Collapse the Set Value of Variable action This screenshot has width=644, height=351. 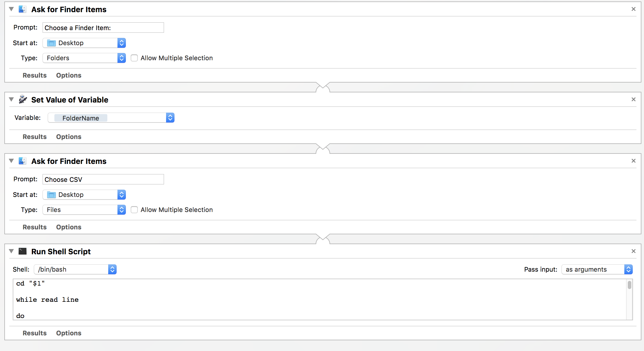[11, 99]
